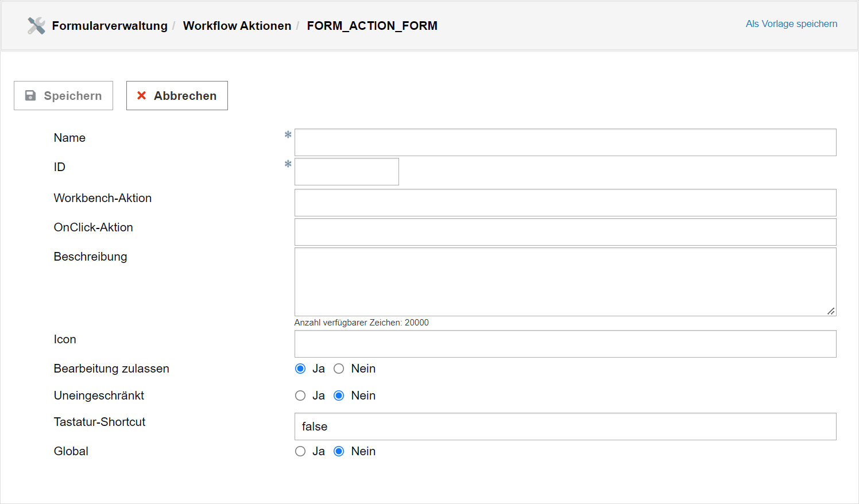Click the red X cancel icon

point(141,96)
